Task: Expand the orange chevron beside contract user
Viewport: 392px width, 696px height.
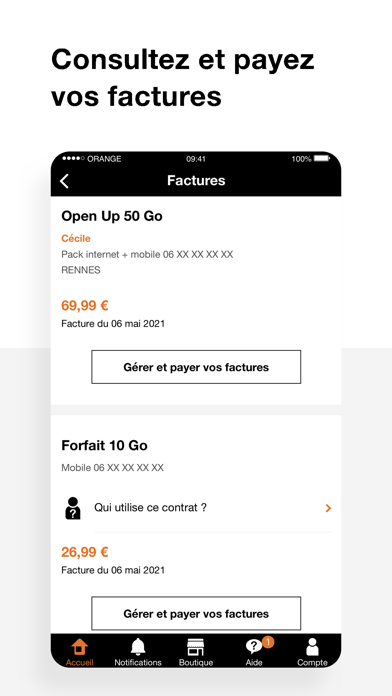Action: [328, 508]
